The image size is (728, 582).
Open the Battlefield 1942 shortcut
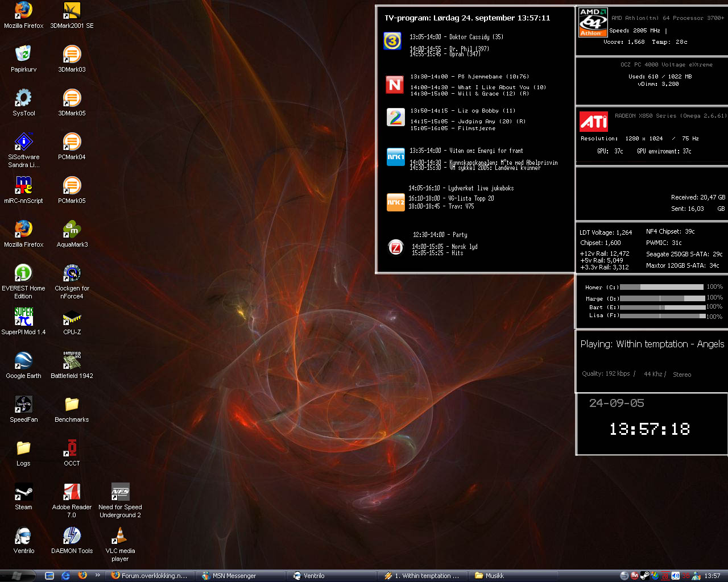click(72, 365)
